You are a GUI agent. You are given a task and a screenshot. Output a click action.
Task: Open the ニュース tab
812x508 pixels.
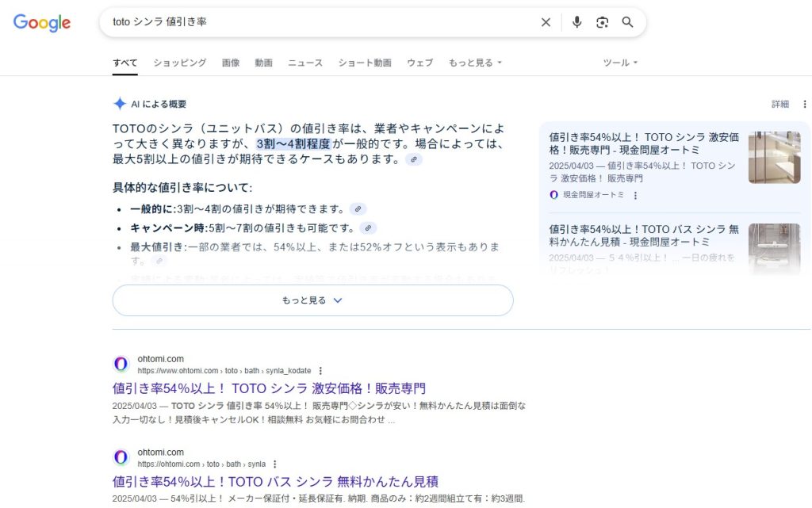(305, 63)
